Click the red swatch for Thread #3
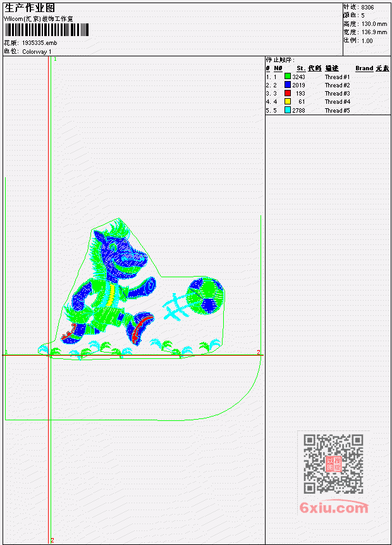The height and width of the screenshot is (545, 392). (288, 93)
